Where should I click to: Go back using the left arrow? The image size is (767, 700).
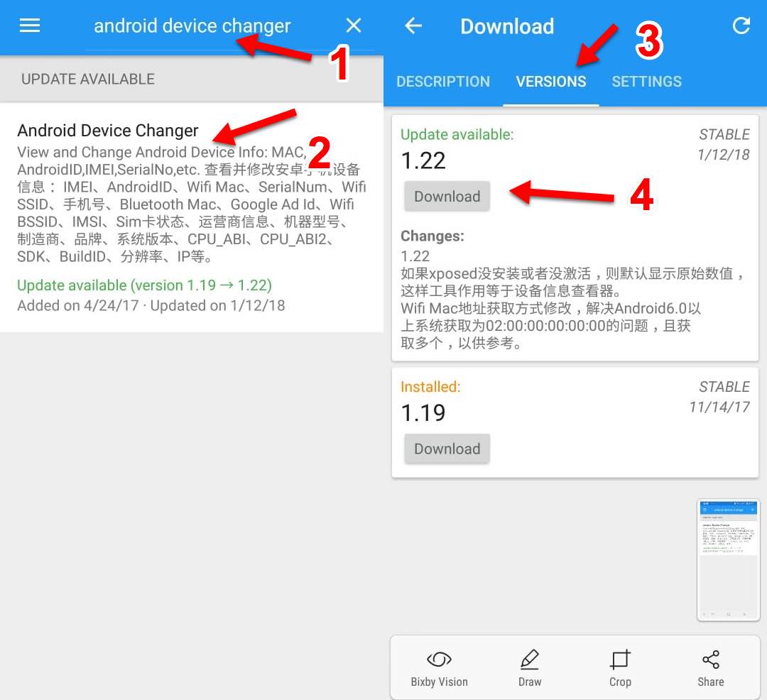[x=413, y=26]
